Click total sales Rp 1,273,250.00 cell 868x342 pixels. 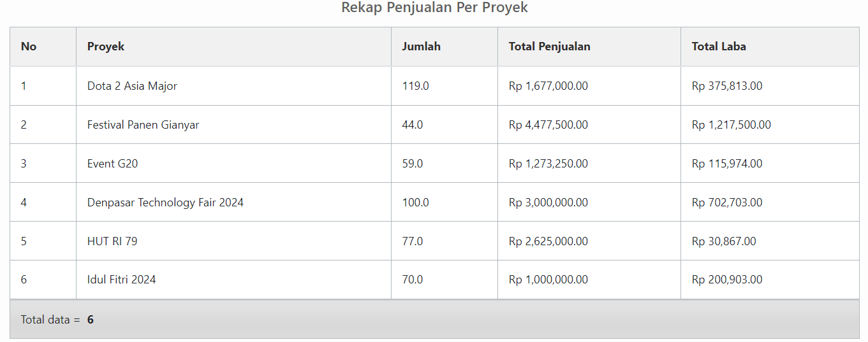548,164
